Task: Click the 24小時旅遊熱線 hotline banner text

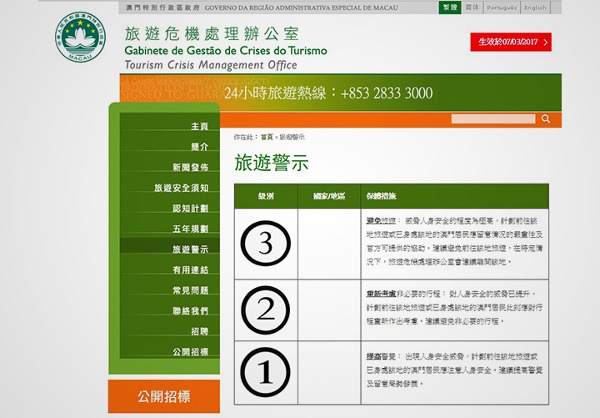Action: click(329, 93)
